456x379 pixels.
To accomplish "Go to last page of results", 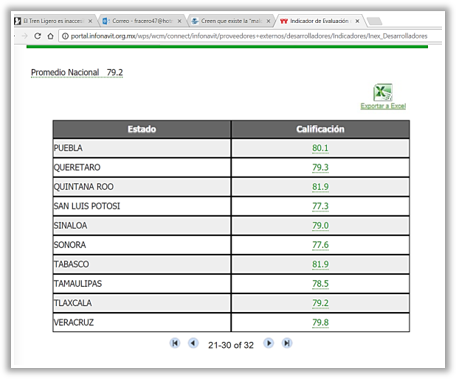I will click(287, 343).
